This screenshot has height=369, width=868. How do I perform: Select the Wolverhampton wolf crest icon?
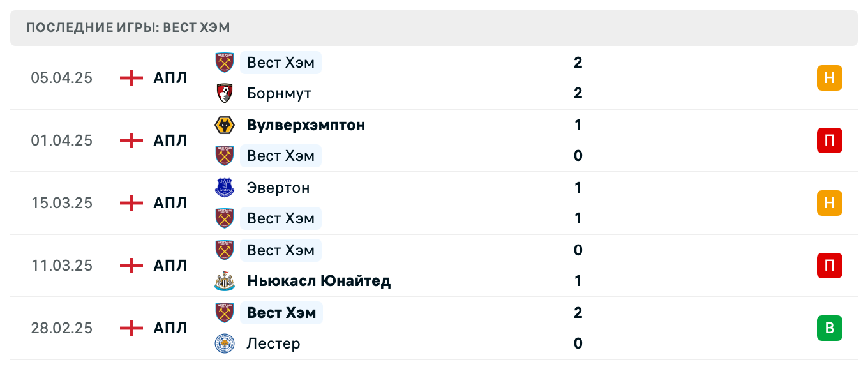tap(224, 125)
